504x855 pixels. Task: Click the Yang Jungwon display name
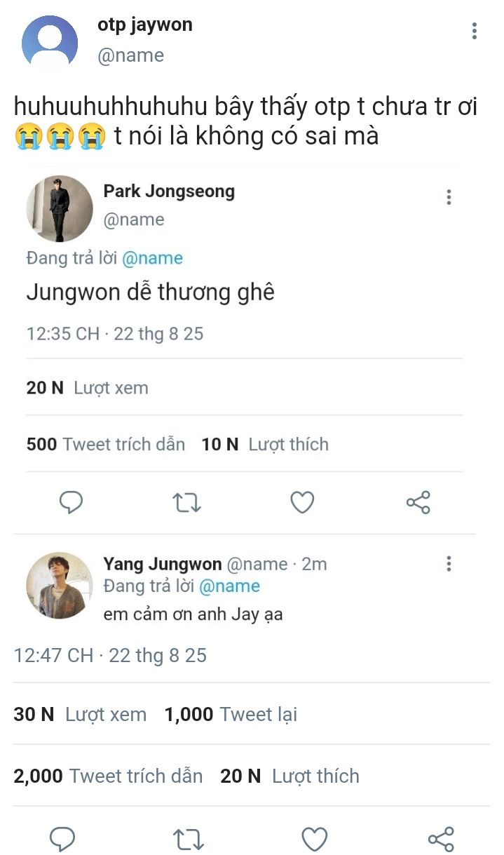[x=163, y=564]
